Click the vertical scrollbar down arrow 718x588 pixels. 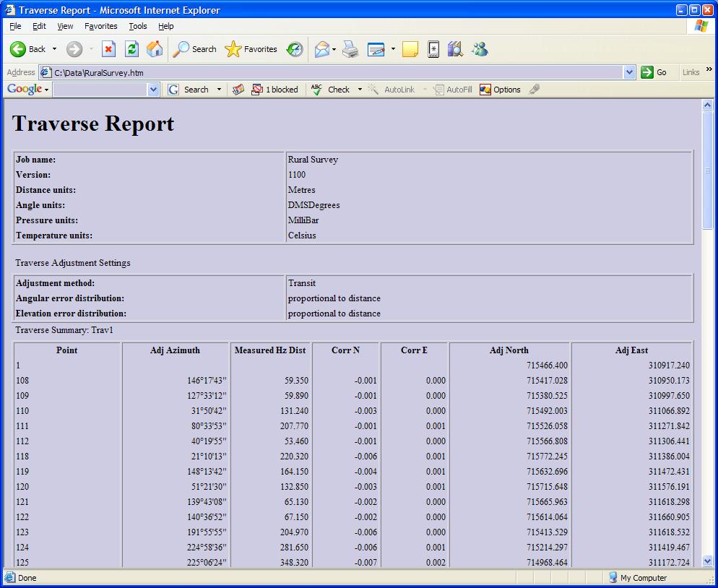point(707,561)
